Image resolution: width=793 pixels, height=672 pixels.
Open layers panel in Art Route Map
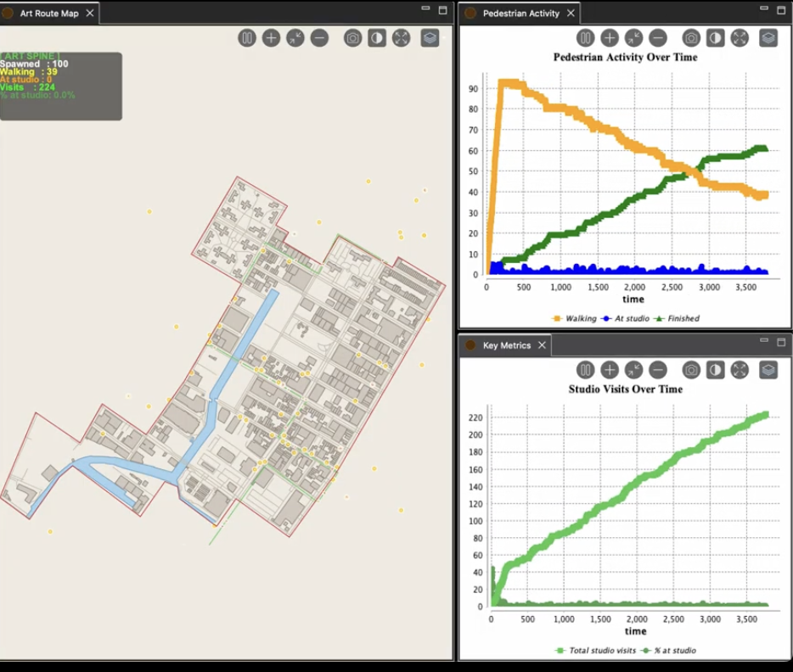(x=430, y=38)
